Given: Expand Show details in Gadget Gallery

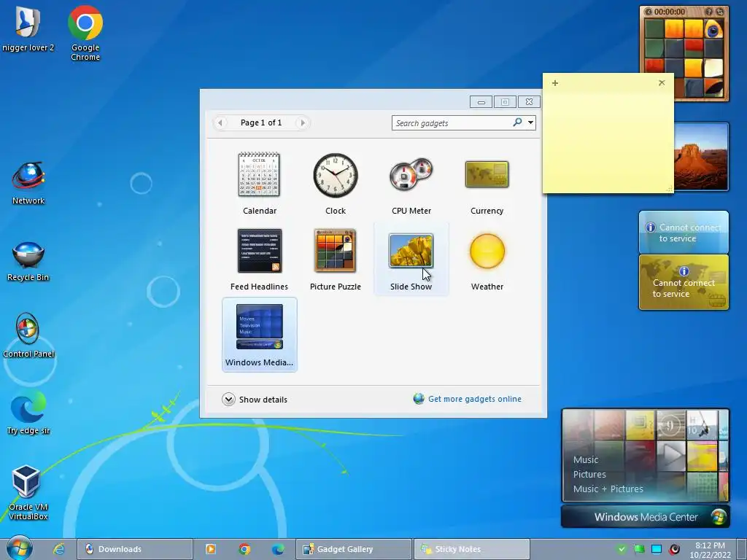Looking at the screenshot, I should (x=255, y=400).
